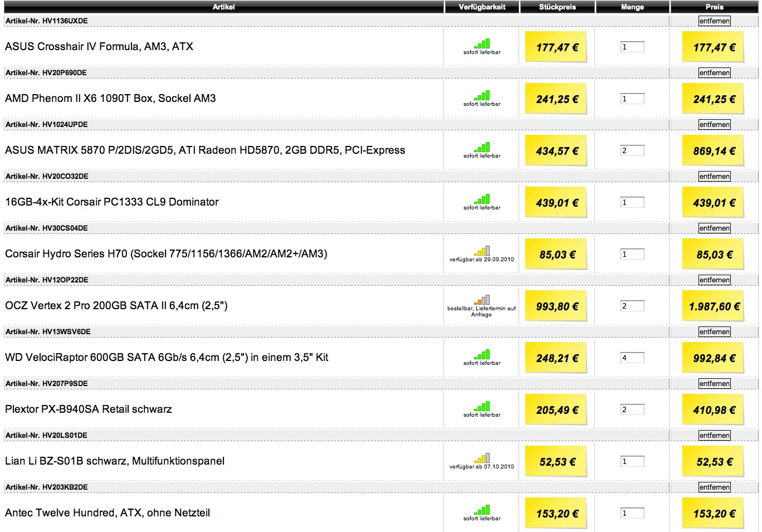Click unit price 434,57 € sticky note

[x=556, y=150]
